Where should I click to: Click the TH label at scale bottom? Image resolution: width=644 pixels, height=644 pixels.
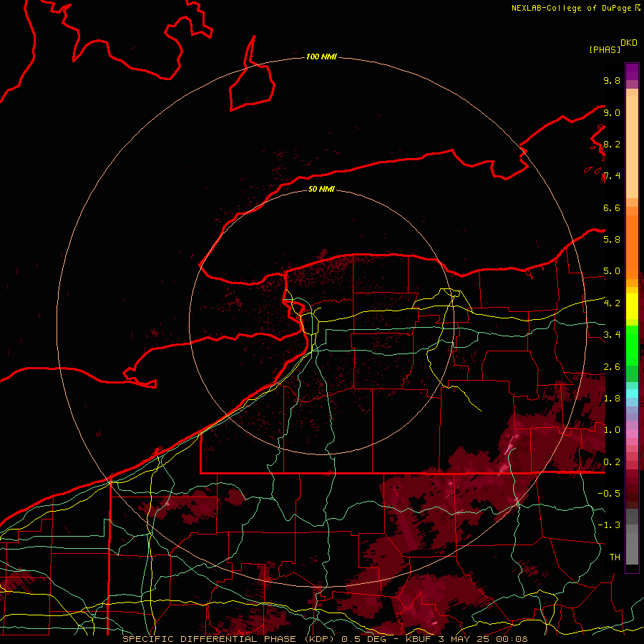click(615, 557)
